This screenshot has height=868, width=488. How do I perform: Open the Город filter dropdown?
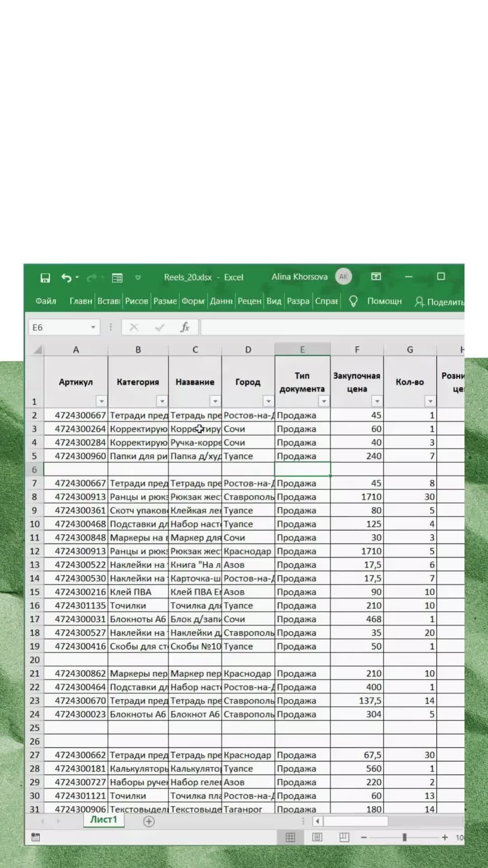pyautogui.click(x=268, y=401)
